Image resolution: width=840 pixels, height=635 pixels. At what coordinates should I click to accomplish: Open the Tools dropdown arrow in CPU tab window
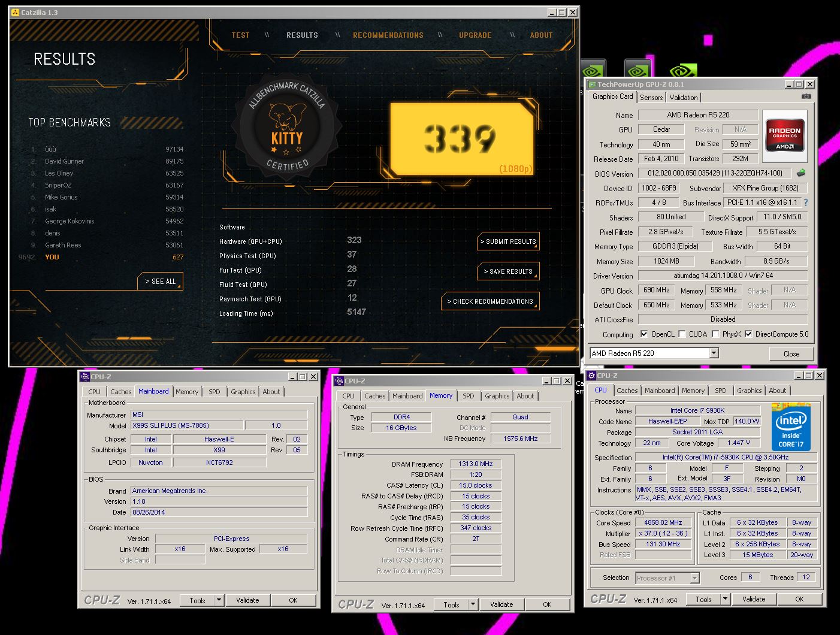(x=725, y=599)
